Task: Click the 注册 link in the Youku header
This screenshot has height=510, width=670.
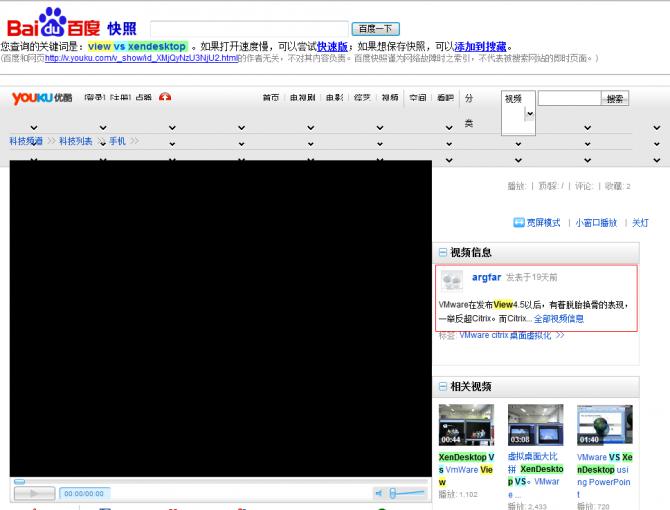Action: (x=120, y=97)
